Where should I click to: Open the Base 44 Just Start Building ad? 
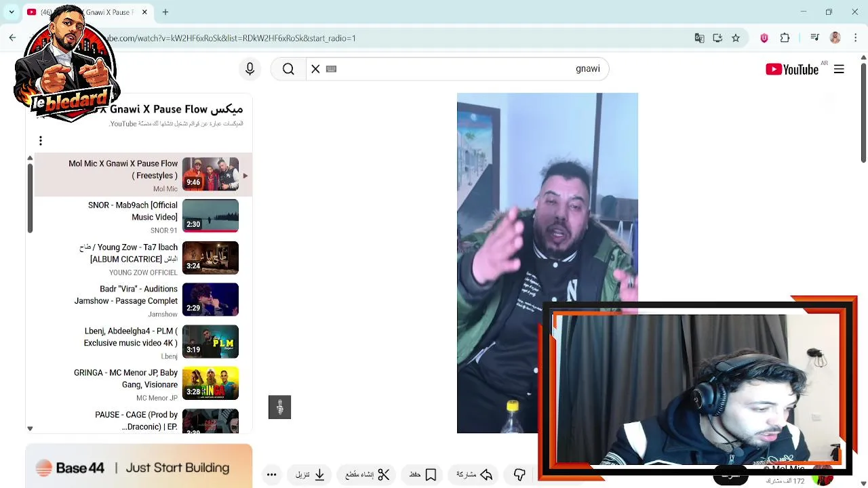click(139, 467)
